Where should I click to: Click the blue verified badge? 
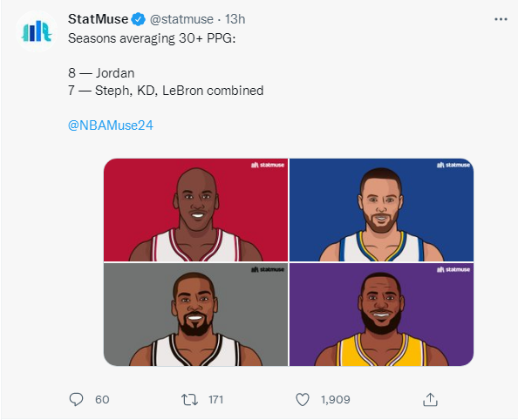[x=139, y=19]
